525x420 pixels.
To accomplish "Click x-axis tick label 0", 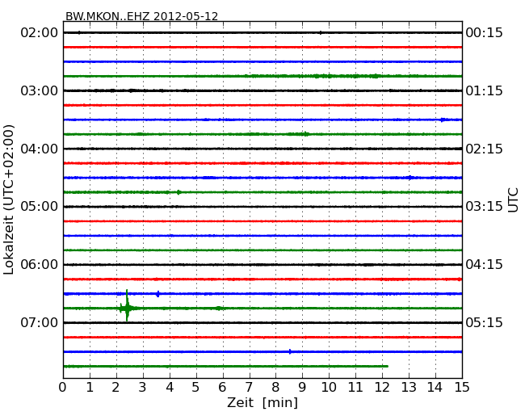I will pyautogui.click(x=63, y=388).
